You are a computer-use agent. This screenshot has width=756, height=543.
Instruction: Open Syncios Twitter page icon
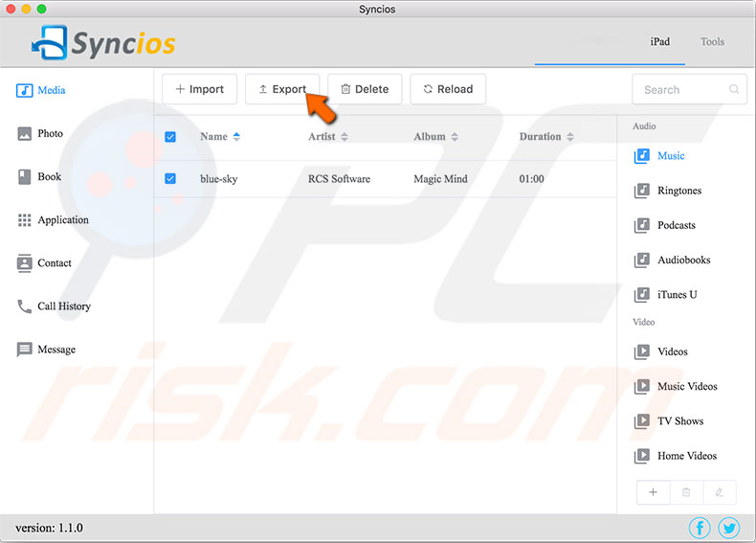pos(728,528)
